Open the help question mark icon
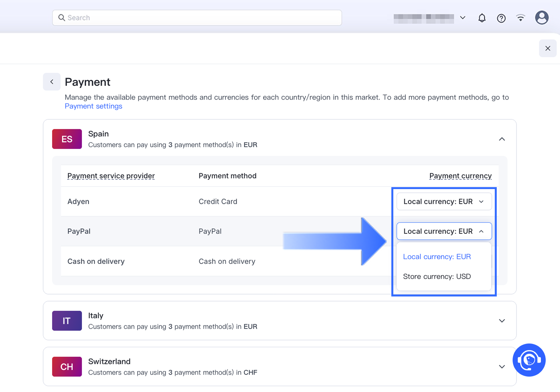Image resolution: width=560 pixels, height=392 pixels. coord(501,18)
